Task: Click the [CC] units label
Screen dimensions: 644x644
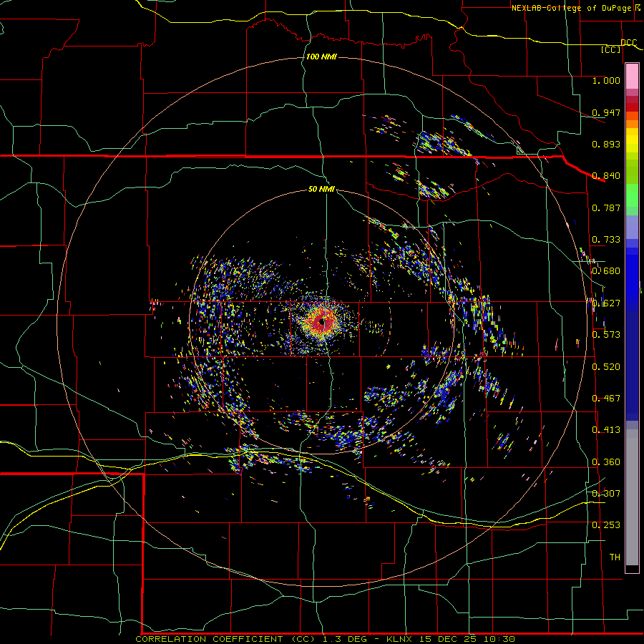Action: tap(611, 49)
